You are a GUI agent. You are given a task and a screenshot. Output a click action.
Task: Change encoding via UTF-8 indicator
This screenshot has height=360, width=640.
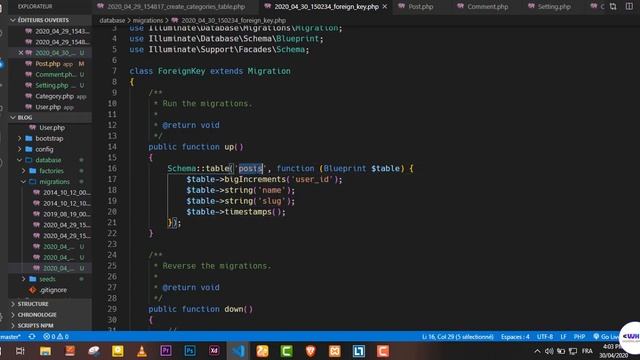pos(545,337)
